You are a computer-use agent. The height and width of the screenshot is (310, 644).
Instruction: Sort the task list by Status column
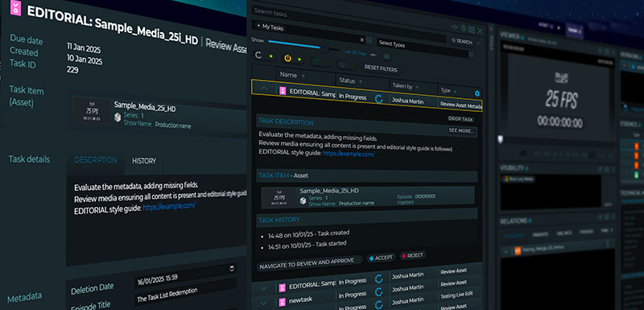tap(349, 81)
